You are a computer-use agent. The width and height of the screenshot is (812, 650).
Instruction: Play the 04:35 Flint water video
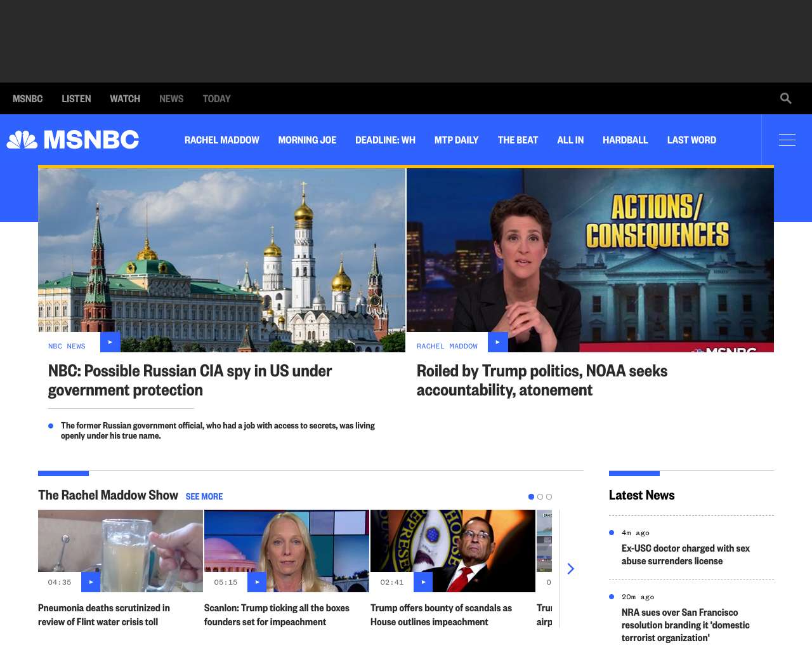91,582
